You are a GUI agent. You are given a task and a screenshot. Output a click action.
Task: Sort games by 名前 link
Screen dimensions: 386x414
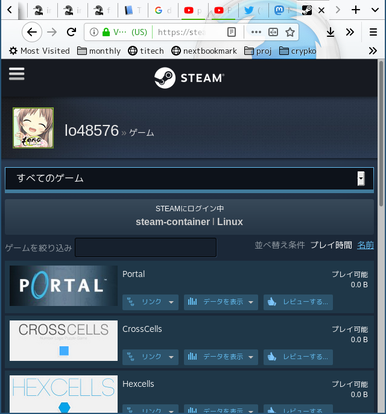click(365, 245)
